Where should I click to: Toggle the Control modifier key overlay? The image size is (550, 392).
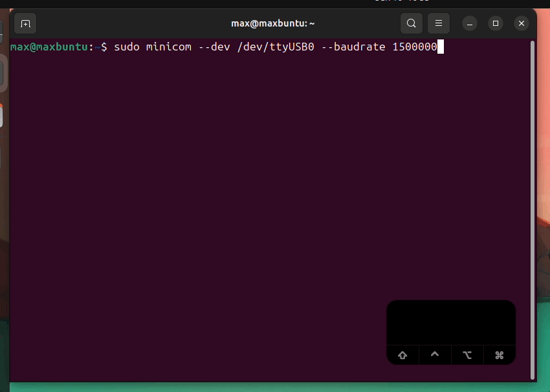[x=435, y=355]
